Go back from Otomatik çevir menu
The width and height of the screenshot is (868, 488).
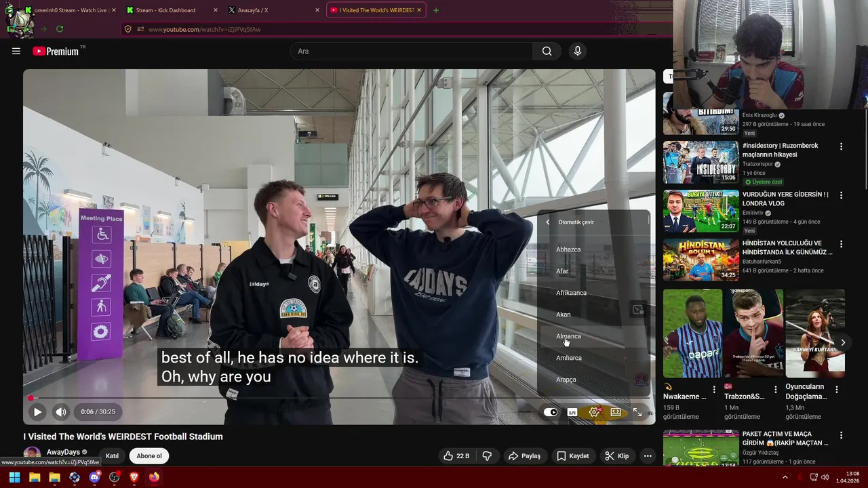(548, 222)
